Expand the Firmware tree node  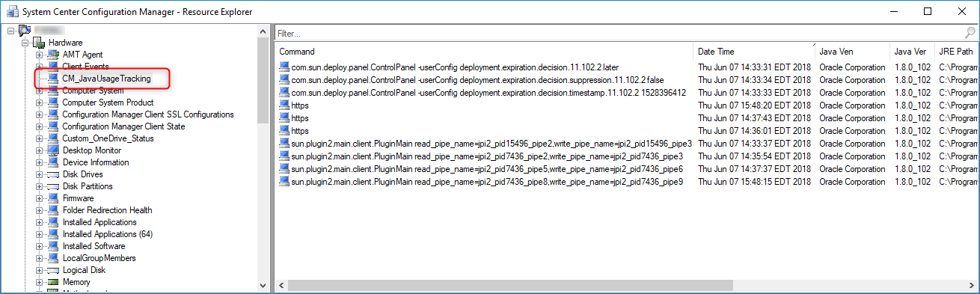tap(39, 198)
